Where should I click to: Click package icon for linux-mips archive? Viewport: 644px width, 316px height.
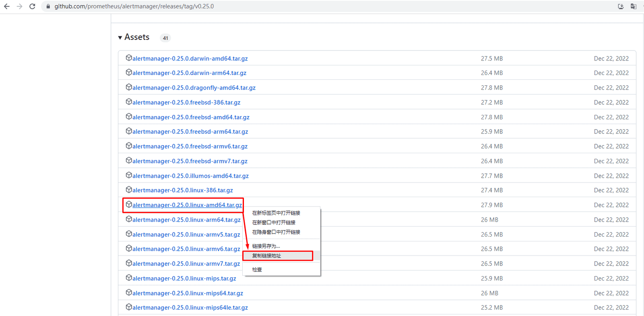click(129, 278)
